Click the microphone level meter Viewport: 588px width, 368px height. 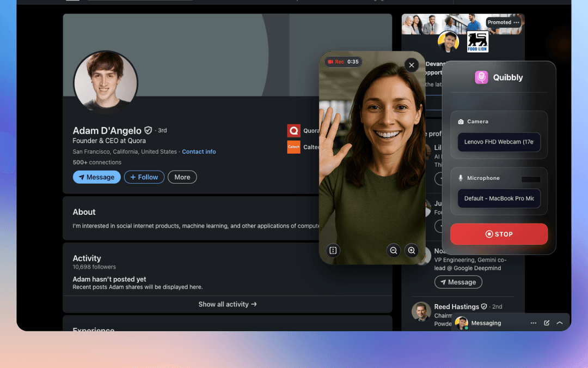pyautogui.click(x=531, y=179)
